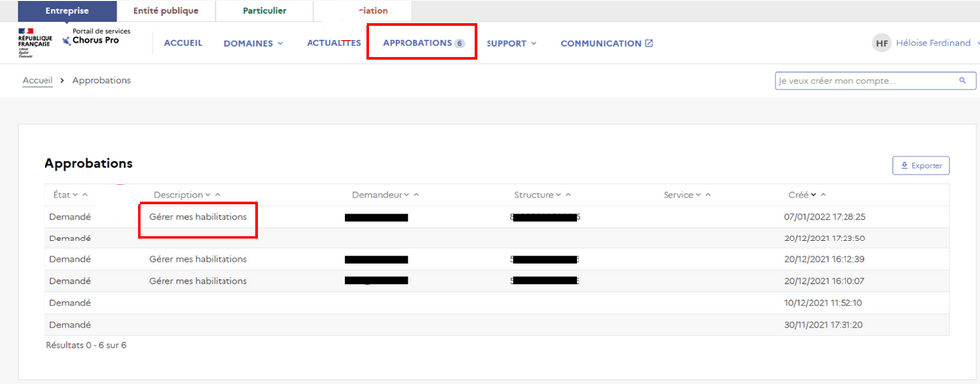The image size is (980, 384).
Task: Open Gérer mes habilitations from 07/01/2022
Action: 198,217
